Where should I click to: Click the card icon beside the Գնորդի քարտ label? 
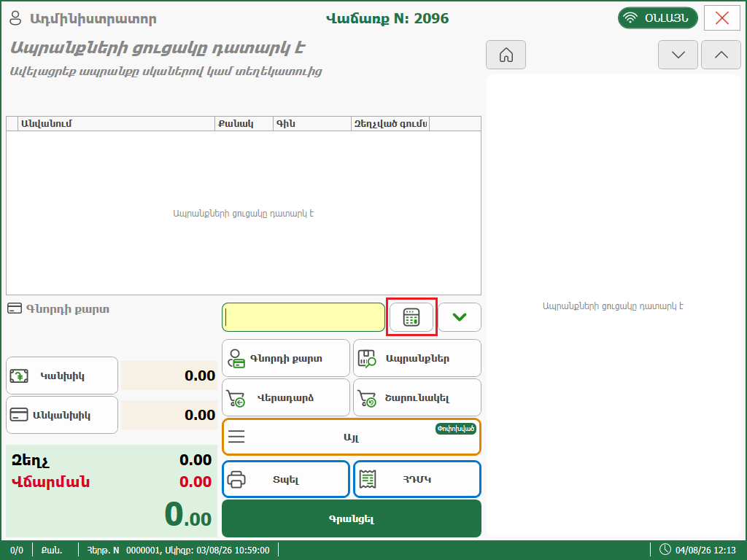[15, 308]
